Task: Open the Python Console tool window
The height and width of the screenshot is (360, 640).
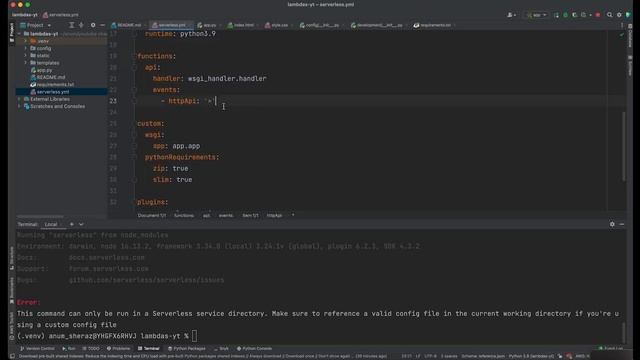Action: pos(254,349)
